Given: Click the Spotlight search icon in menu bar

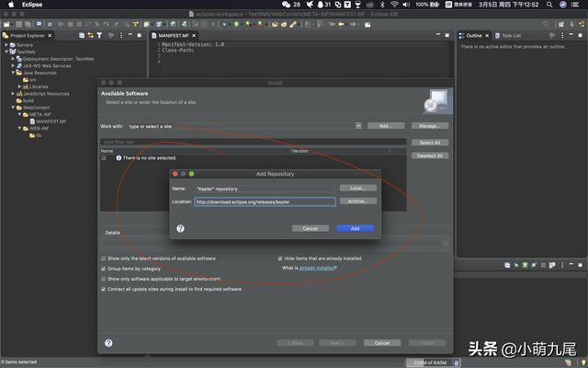Looking at the screenshot, I should tap(549, 5).
